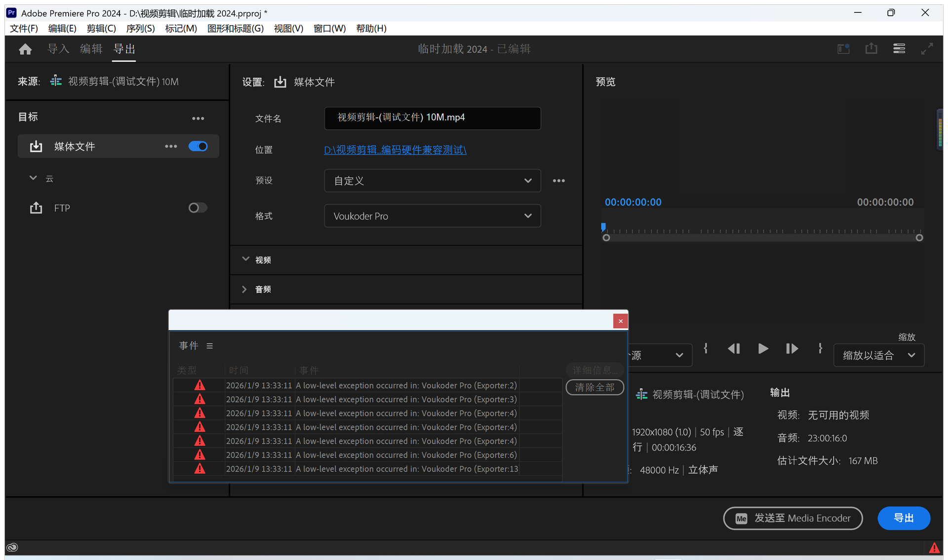Open the 格式 dropdown showing Voukoder Pro
Image resolution: width=948 pixels, height=560 pixels.
coord(432,216)
